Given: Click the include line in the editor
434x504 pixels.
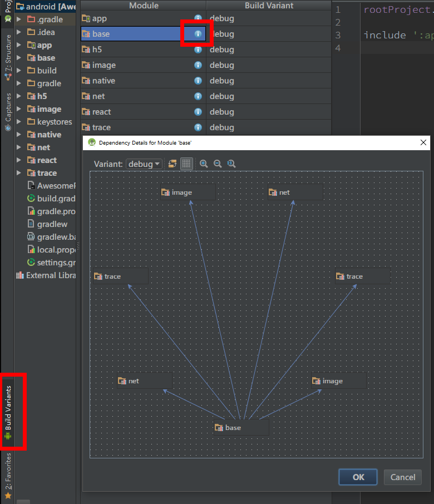Looking at the screenshot, I should [398, 35].
